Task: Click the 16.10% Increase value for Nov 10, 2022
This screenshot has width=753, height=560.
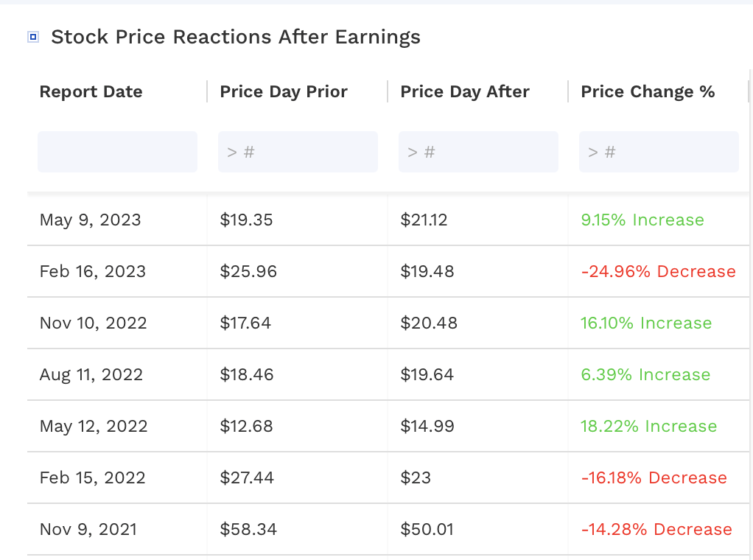Action: click(x=646, y=323)
